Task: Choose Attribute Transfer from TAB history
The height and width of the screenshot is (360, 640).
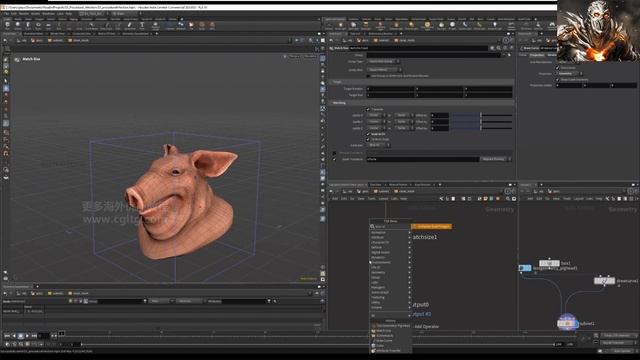Action: (388, 351)
